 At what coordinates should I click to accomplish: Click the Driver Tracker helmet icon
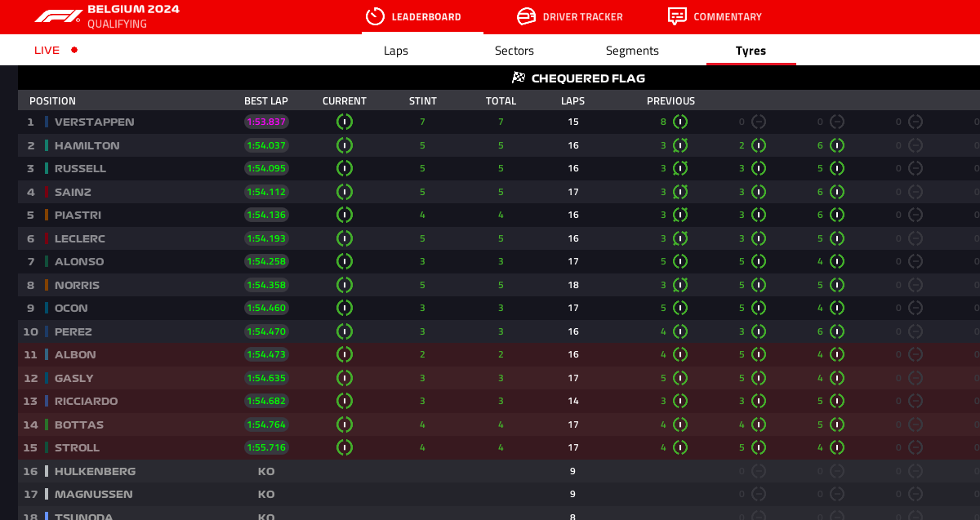[527, 16]
